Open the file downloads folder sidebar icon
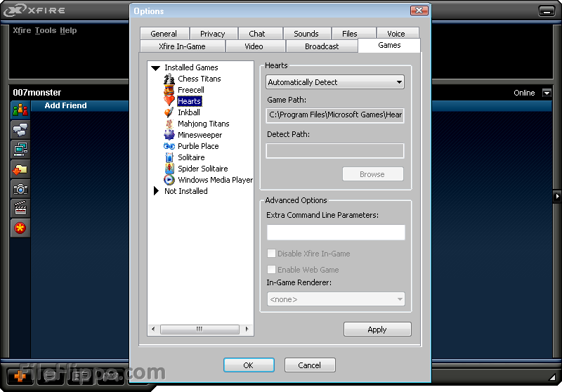The image size is (562, 392). pyautogui.click(x=20, y=169)
